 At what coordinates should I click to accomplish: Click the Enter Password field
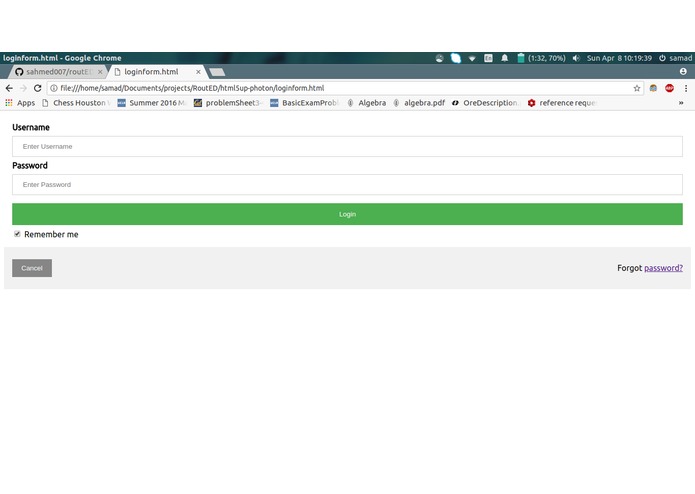point(347,185)
